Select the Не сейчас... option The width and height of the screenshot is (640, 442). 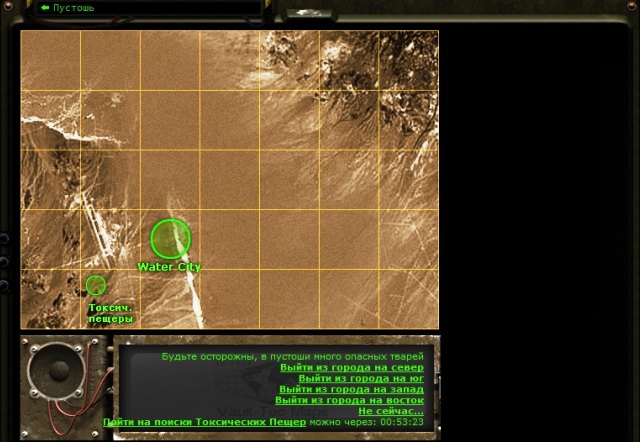point(391,411)
